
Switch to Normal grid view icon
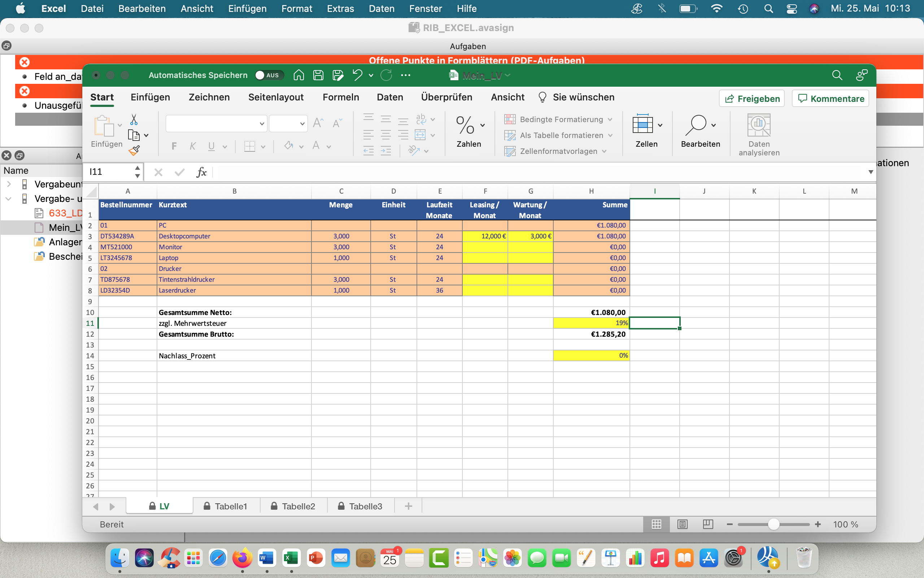pyautogui.click(x=656, y=524)
